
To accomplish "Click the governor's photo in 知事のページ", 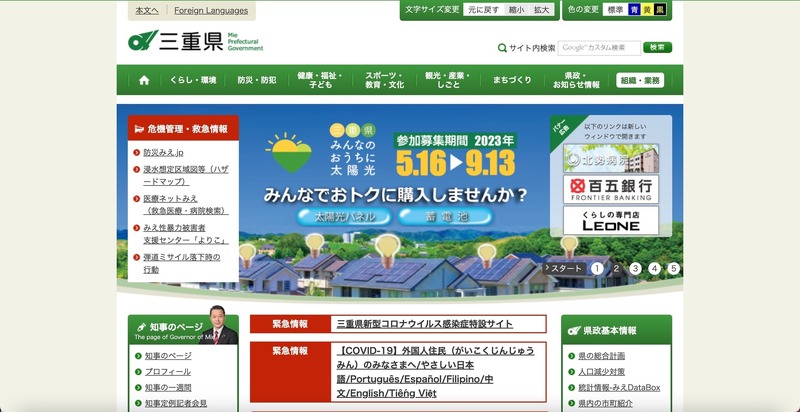I will tap(222, 325).
